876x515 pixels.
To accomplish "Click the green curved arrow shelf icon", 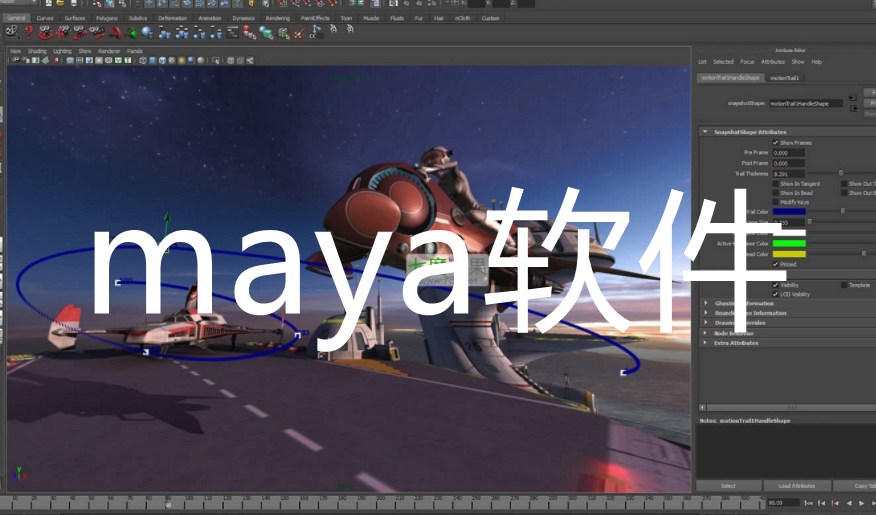I will 131,33.
